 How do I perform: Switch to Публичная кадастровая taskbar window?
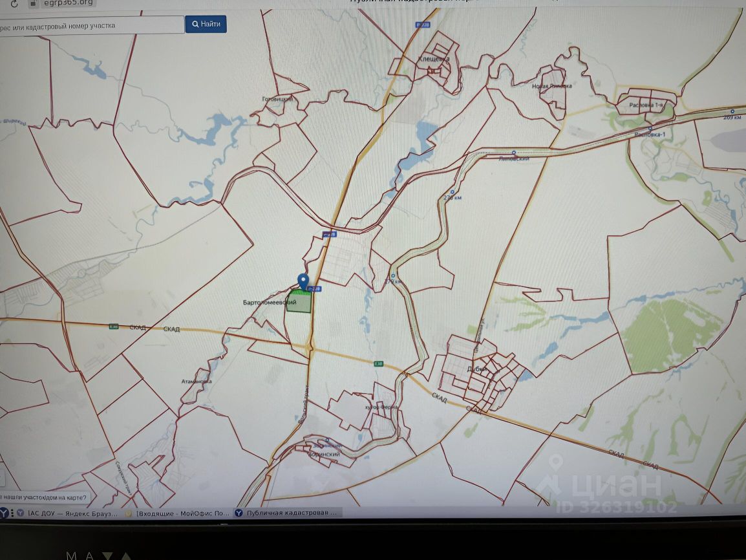[x=287, y=513]
